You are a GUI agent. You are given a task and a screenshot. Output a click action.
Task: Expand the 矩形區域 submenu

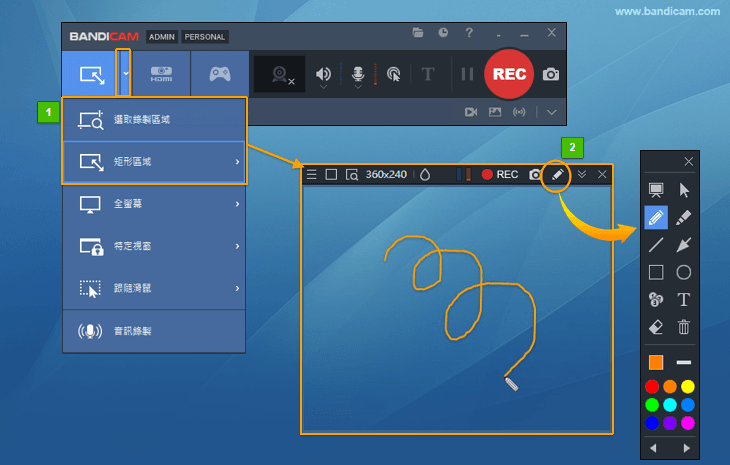point(237,161)
